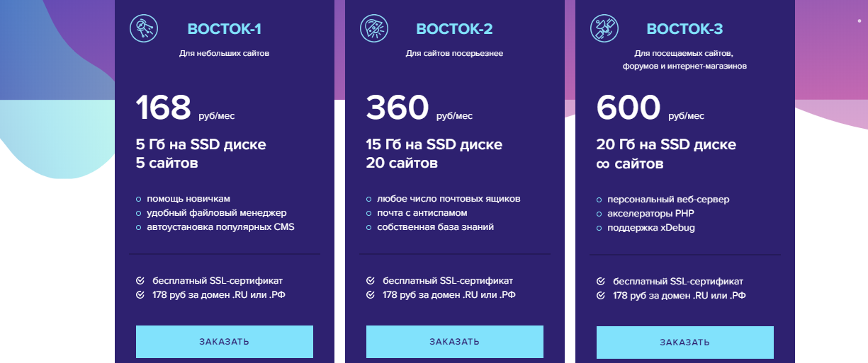The height and width of the screenshot is (363, 868).
Task: Click the Восток-2 plan round icon
Action: tap(372, 28)
